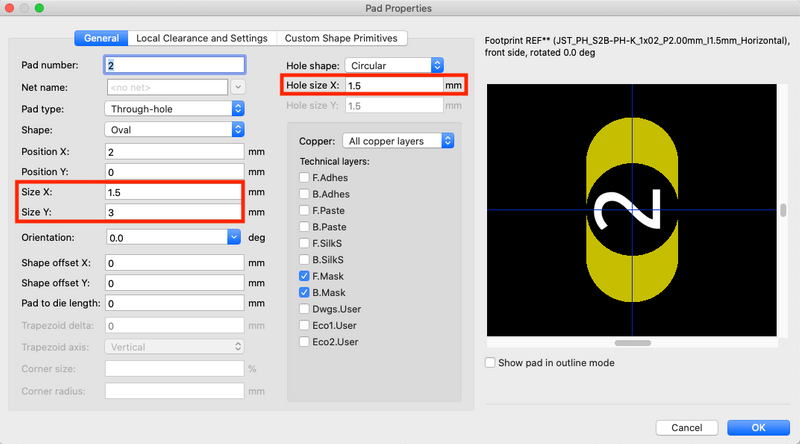Click the Cancel button
Screen dimensions: 800x444
tap(686, 427)
